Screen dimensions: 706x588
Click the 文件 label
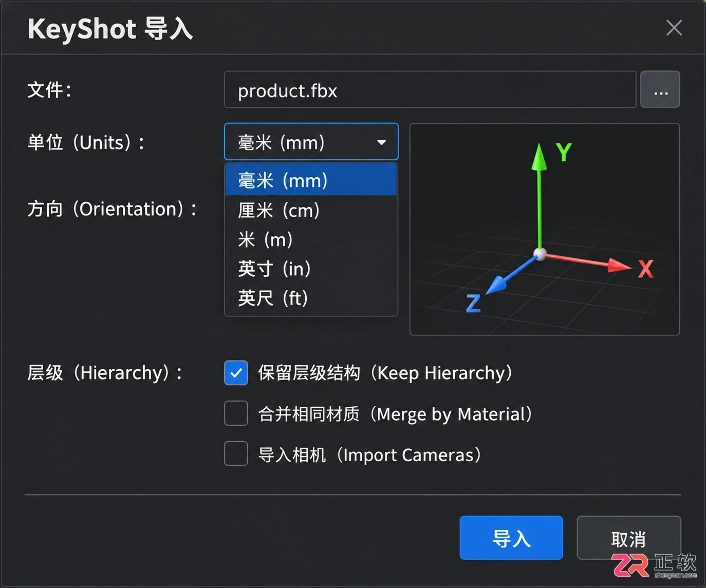click(x=49, y=90)
